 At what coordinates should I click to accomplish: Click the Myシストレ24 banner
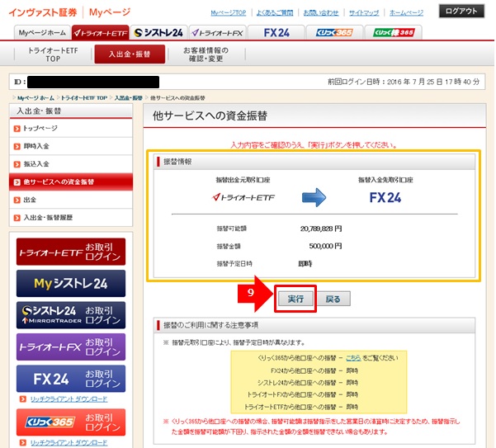[x=71, y=283]
